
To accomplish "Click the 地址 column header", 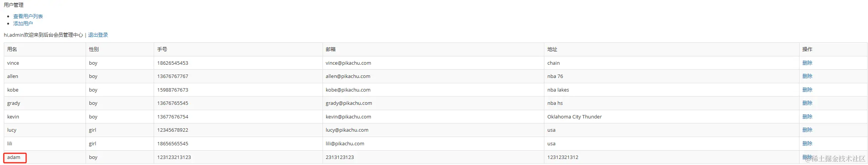I will [552, 49].
